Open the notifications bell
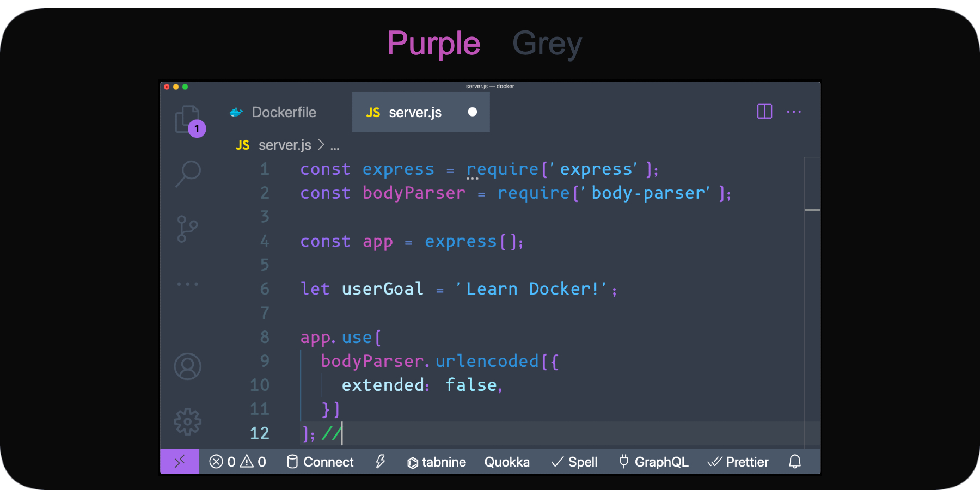 [794, 462]
